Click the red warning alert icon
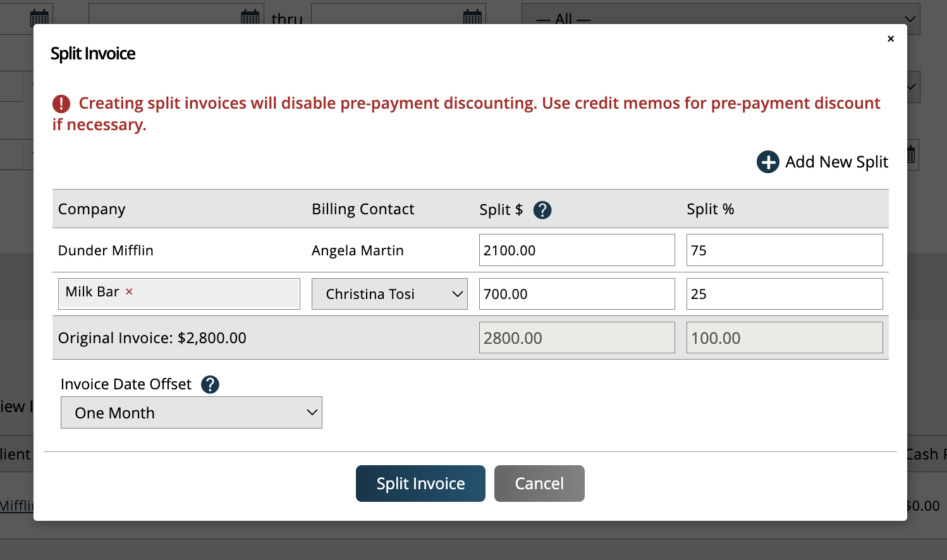 pos(61,103)
